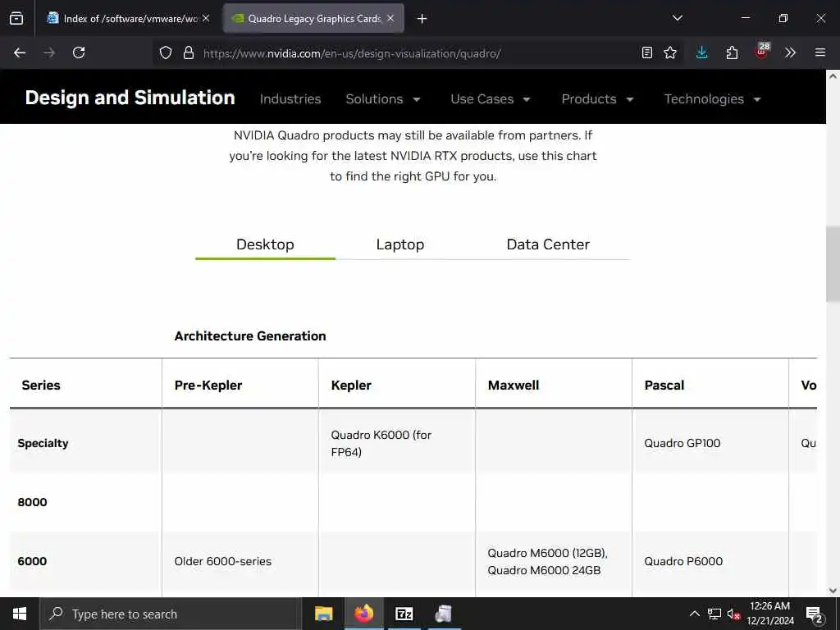Click the Architecture Generation heading
Image resolution: width=840 pixels, height=630 pixels.
point(250,336)
